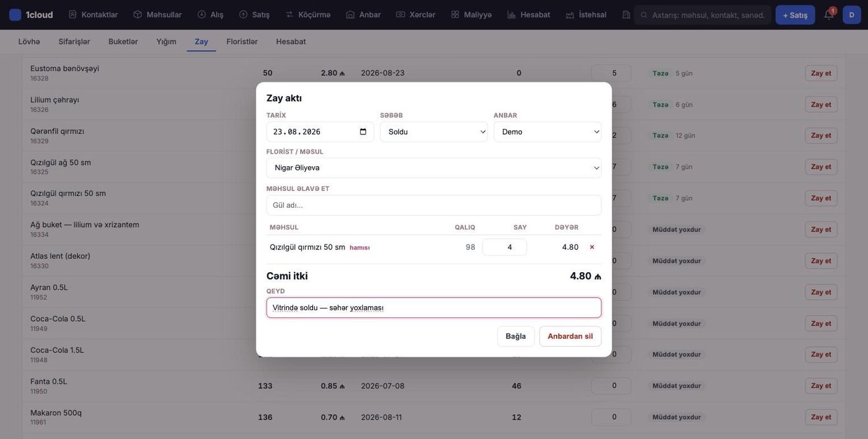The width and height of the screenshot is (868, 439).
Task: Click the Zay et button for Fanta 0.5L
Action: 821,386
